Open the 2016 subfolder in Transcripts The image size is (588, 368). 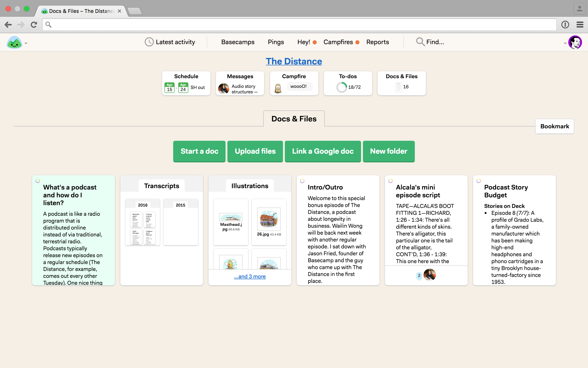pos(143,222)
